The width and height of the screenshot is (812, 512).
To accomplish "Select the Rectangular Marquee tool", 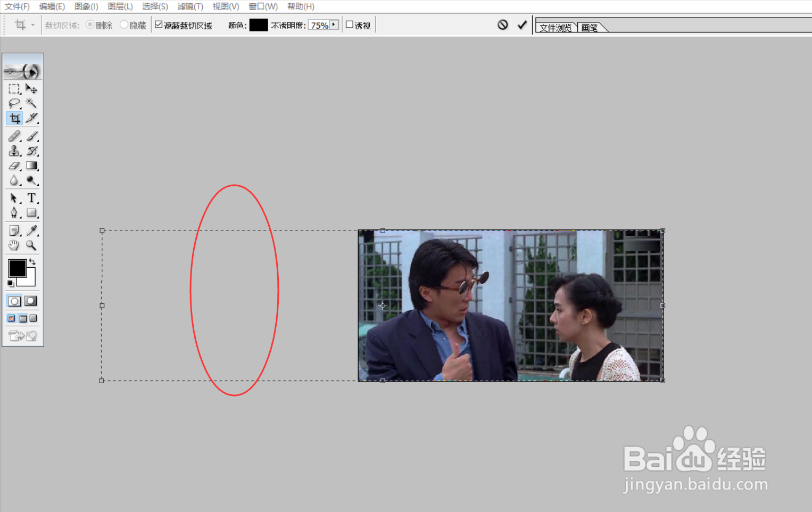I will tap(14, 89).
